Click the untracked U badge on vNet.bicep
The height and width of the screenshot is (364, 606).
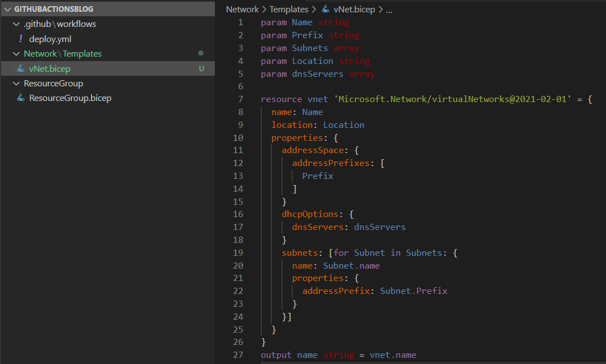[201, 69]
